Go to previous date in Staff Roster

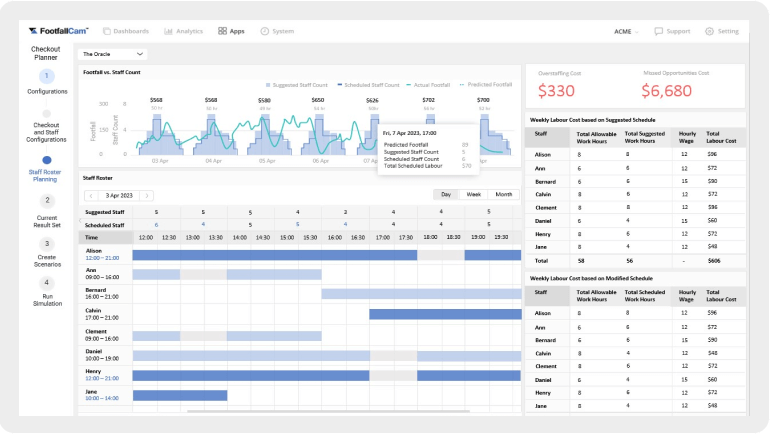pyautogui.click(x=91, y=195)
